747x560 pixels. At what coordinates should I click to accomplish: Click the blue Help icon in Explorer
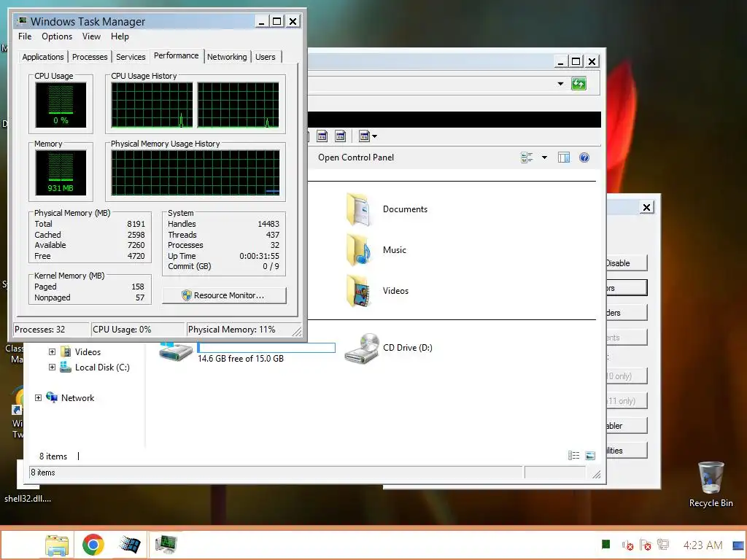tap(584, 157)
